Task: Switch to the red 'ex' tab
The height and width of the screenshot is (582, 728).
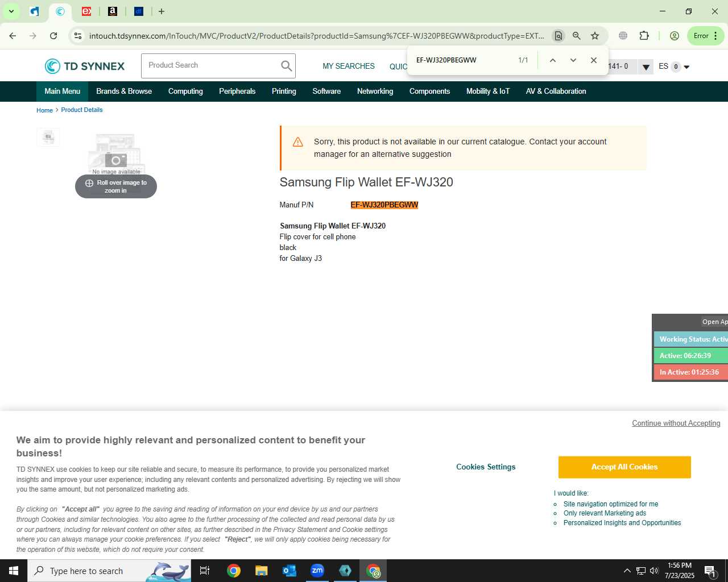Action: [86, 11]
